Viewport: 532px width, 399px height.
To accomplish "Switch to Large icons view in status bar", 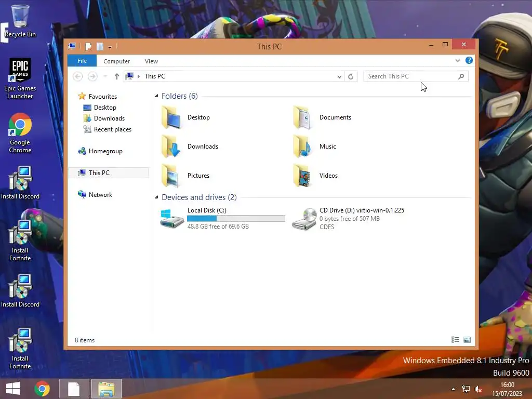I will coord(467,340).
